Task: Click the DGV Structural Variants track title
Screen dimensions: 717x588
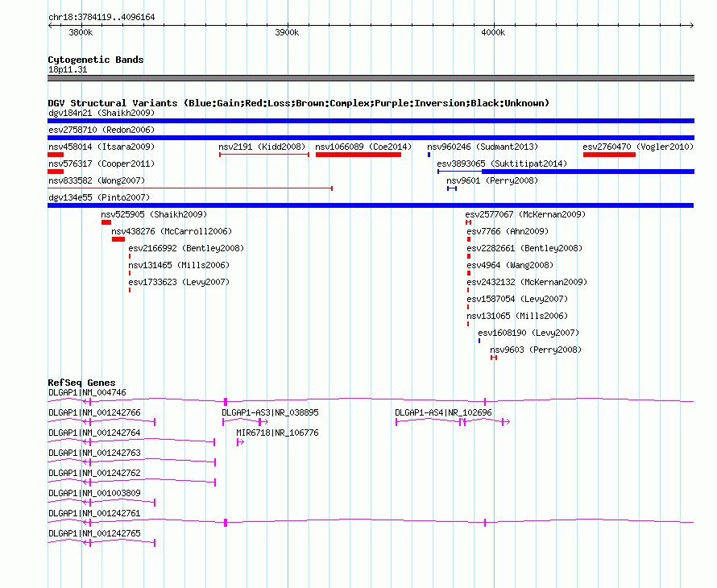Action: click(x=299, y=103)
